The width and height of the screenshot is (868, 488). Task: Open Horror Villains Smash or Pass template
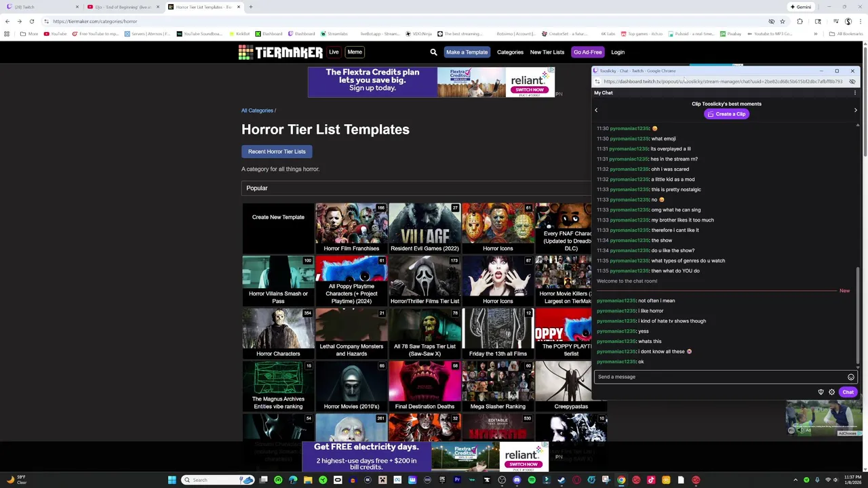coord(278,281)
